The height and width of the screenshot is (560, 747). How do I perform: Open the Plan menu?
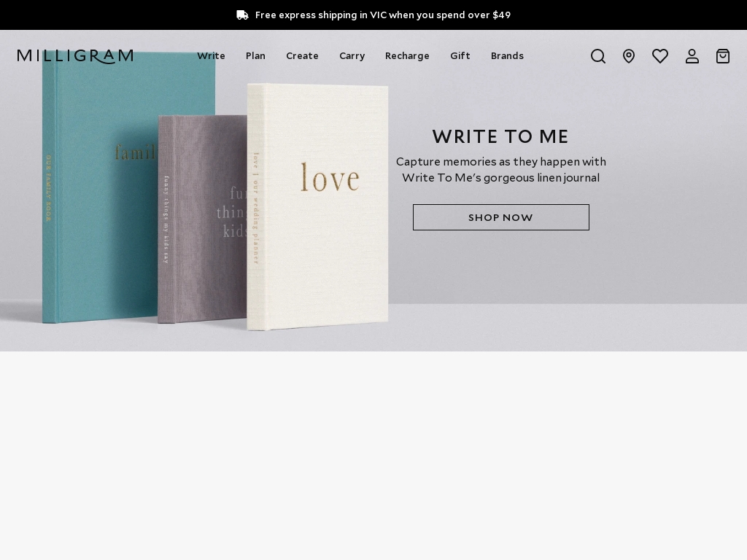coord(255,56)
